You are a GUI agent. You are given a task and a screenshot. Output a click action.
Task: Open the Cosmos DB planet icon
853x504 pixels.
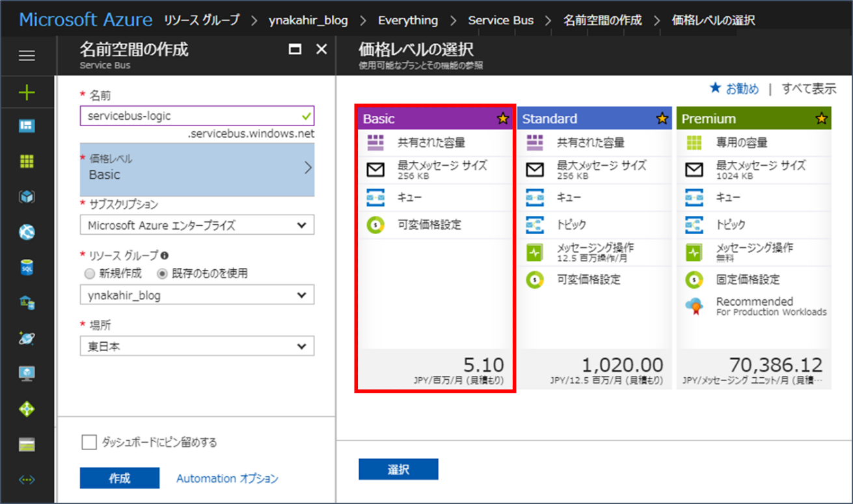click(x=27, y=338)
